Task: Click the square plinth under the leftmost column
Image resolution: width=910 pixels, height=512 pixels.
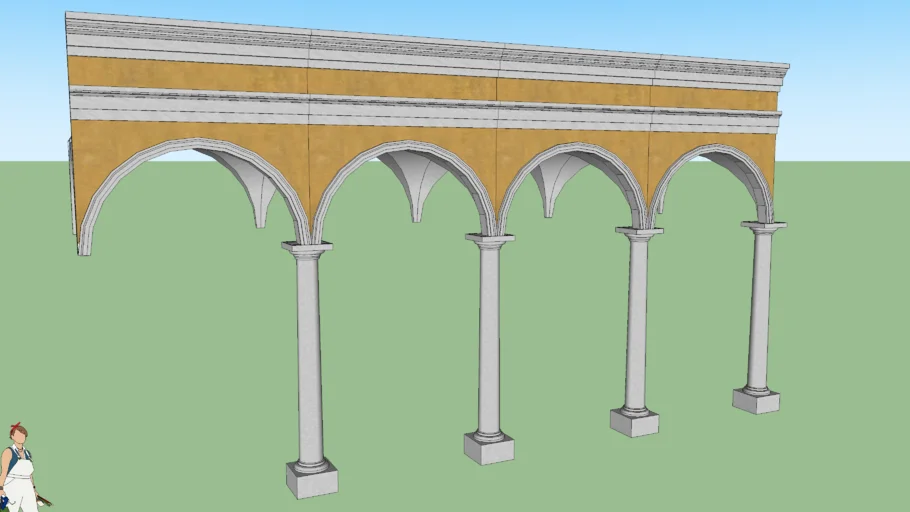Action: (x=312, y=480)
